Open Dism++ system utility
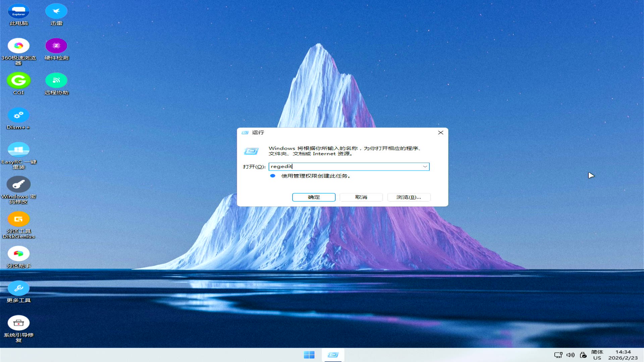The height and width of the screenshot is (362, 644). (x=18, y=115)
